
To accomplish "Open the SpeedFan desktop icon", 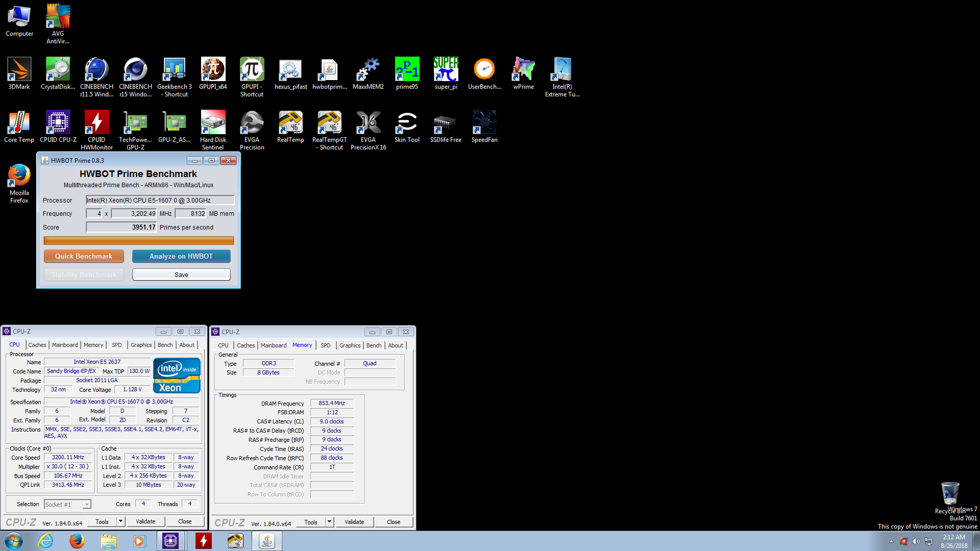I will (x=484, y=127).
